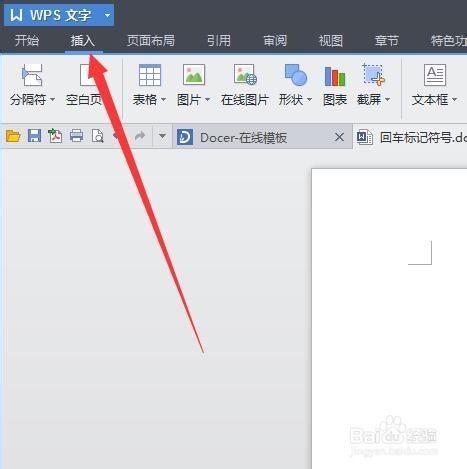
Task: Switch to the 开始 tab
Action: (27, 41)
